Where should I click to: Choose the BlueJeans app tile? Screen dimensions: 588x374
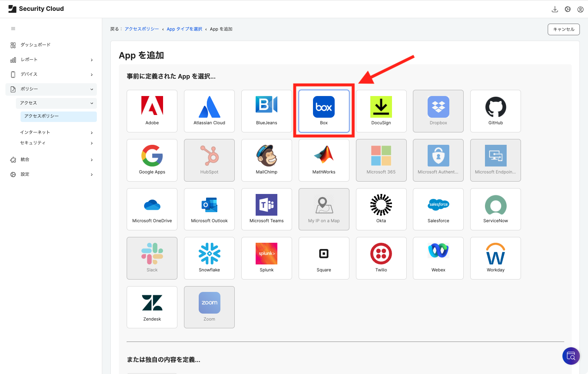pyautogui.click(x=266, y=111)
